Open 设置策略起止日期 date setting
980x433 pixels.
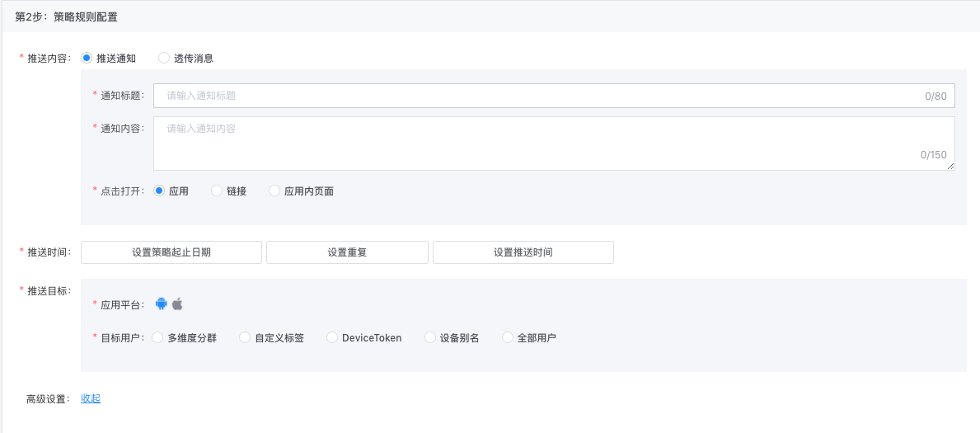(171, 252)
